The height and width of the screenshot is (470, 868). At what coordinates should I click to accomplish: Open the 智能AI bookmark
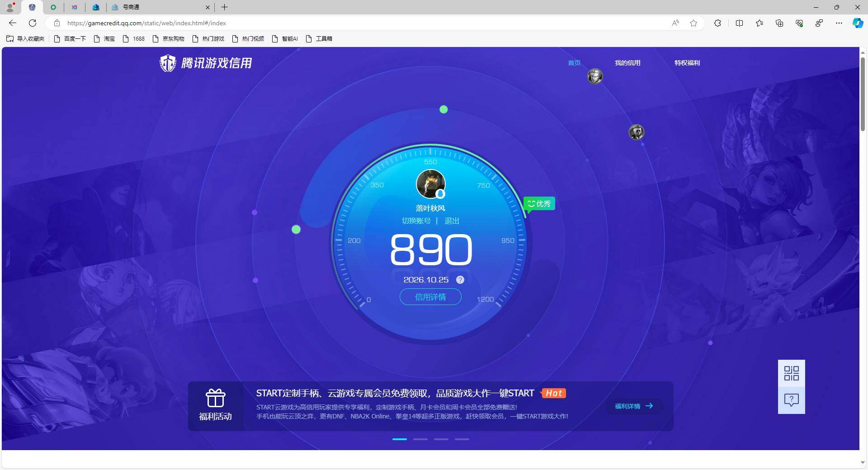click(x=285, y=38)
